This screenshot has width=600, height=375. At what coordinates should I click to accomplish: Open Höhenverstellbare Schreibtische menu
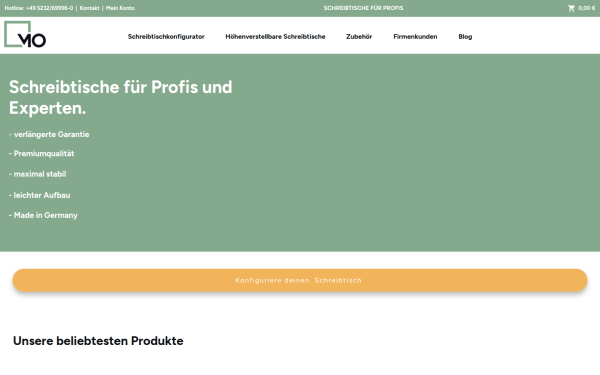pyautogui.click(x=275, y=37)
